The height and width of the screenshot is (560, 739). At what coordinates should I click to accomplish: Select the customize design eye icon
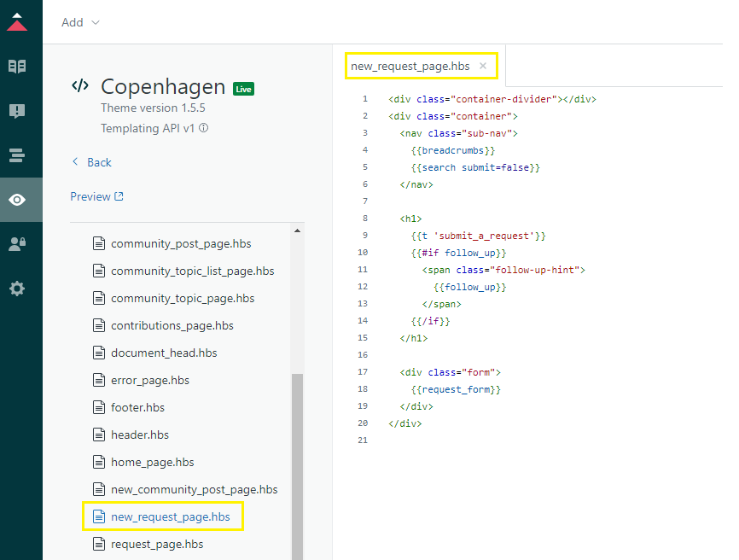coord(17,200)
